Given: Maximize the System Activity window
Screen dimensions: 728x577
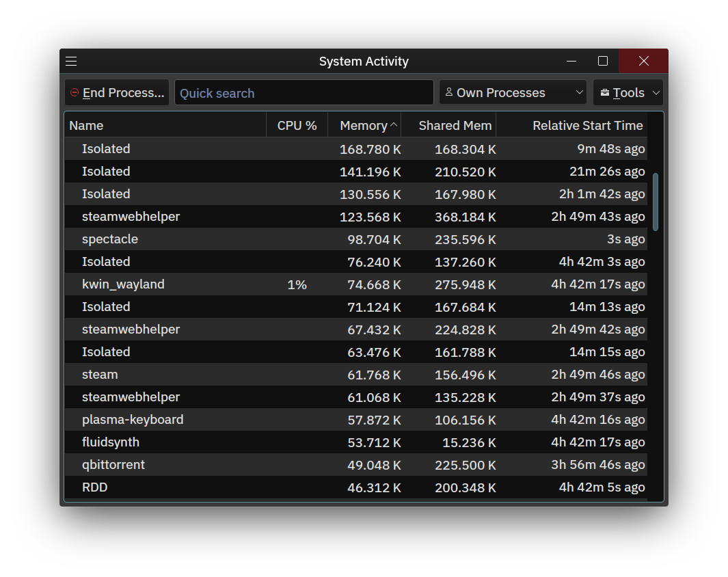Looking at the screenshot, I should point(603,62).
